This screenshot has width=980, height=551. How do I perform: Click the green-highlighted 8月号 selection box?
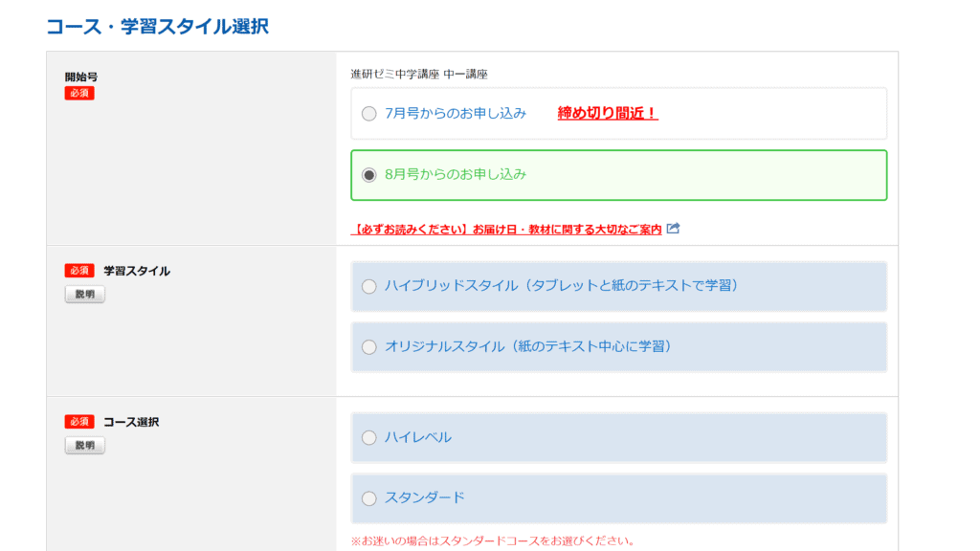618,175
